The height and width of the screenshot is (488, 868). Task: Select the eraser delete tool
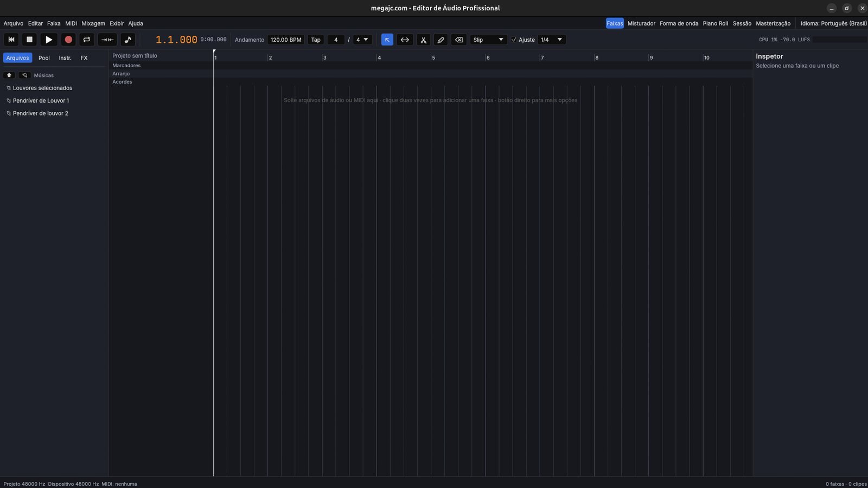point(459,40)
